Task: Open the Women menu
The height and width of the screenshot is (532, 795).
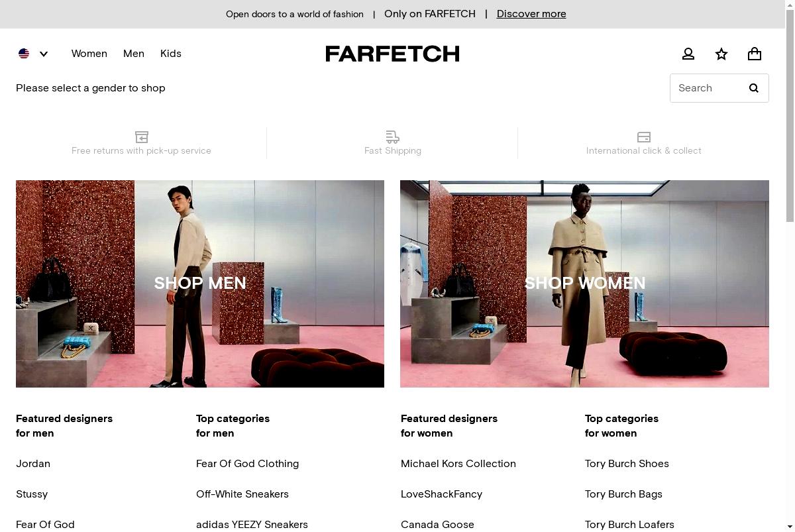Action: pos(89,54)
